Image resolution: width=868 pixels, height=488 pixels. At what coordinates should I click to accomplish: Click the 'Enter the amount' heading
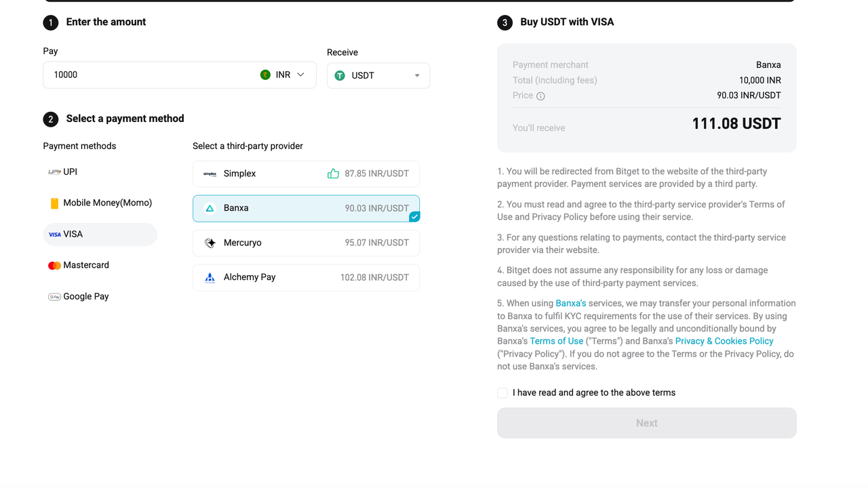click(x=106, y=22)
